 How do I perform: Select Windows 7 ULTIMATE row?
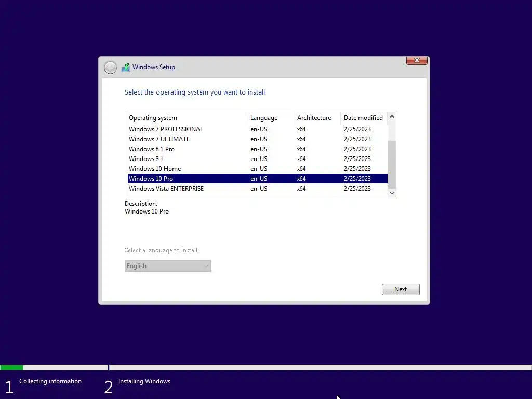pos(258,139)
